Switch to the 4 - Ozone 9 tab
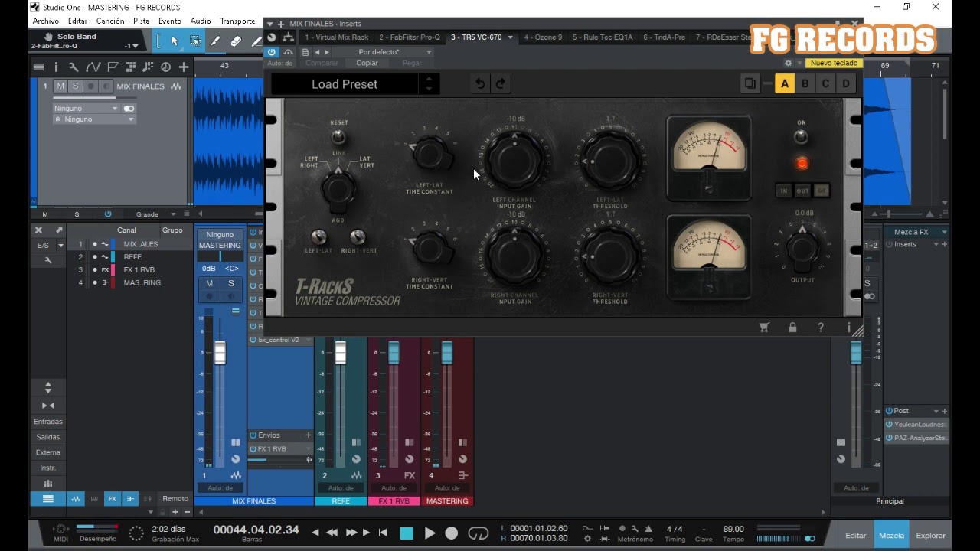980x551 pixels. point(543,37)
